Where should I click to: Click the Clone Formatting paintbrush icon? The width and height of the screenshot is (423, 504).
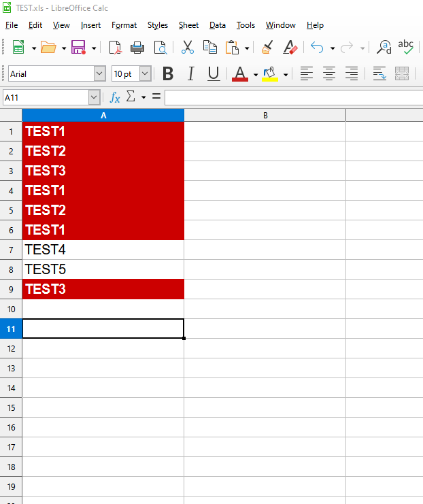pyautogui.click(x=267, y=48)
